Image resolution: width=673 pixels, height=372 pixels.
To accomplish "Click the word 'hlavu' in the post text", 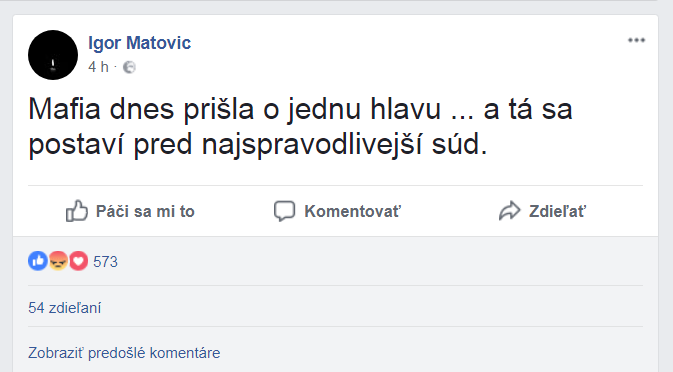I will click(x=406, y=109).
